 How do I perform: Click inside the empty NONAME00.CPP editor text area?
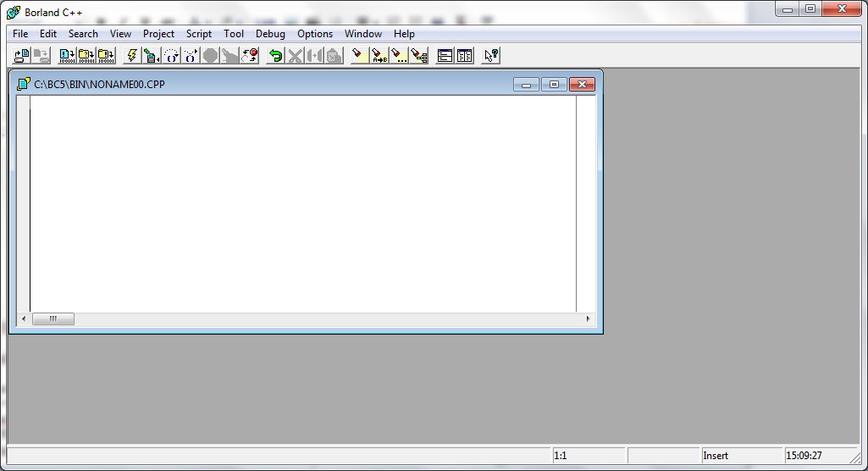pyautogui.click(x=303, y=203)
